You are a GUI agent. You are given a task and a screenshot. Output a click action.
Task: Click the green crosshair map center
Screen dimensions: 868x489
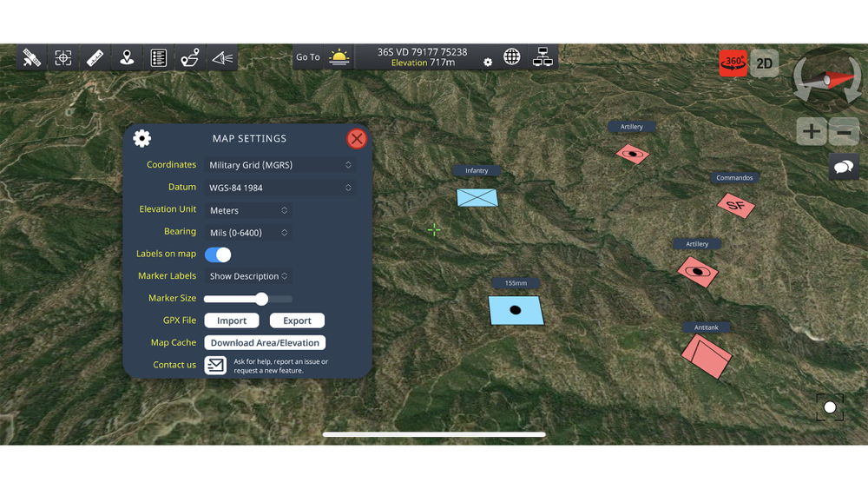click(434, 230)
